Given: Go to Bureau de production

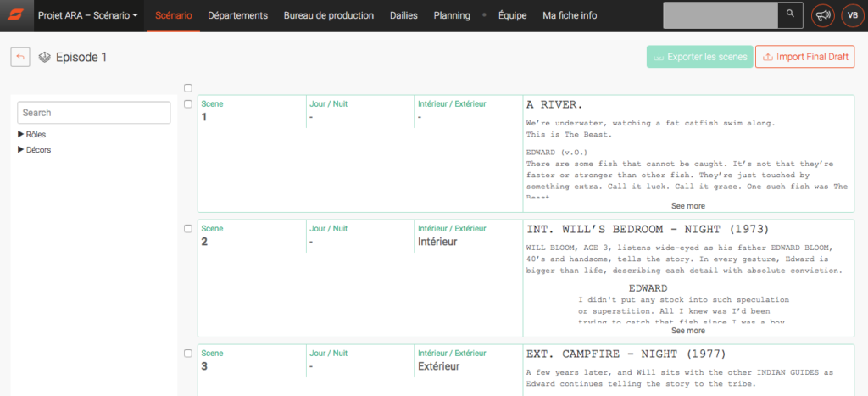Looking at the screenshot, I should (328, 15).
